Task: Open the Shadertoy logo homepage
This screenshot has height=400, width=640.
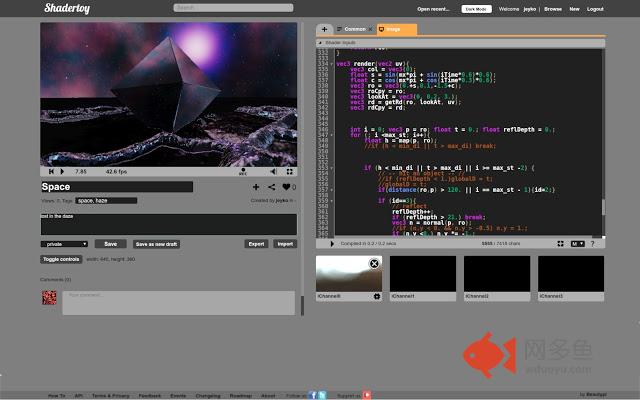Action: pos(67,8)
